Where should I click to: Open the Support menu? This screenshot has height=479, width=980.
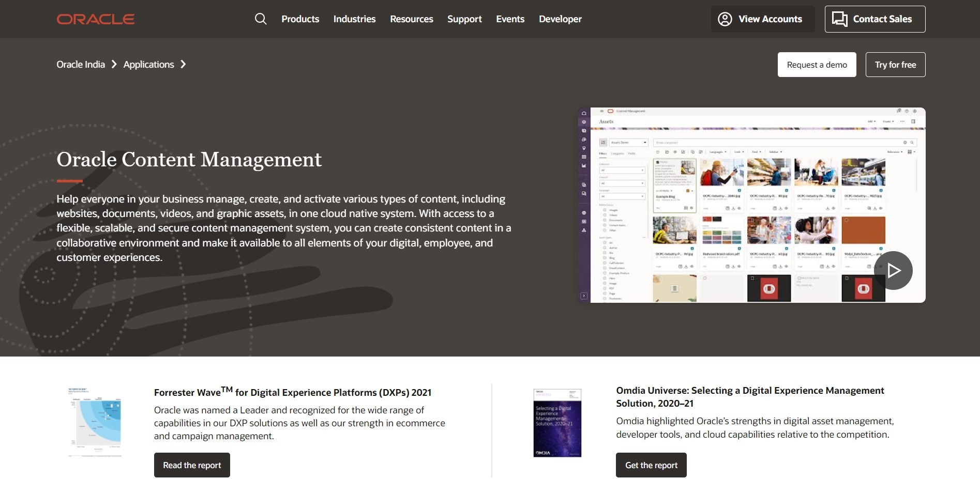464,19
